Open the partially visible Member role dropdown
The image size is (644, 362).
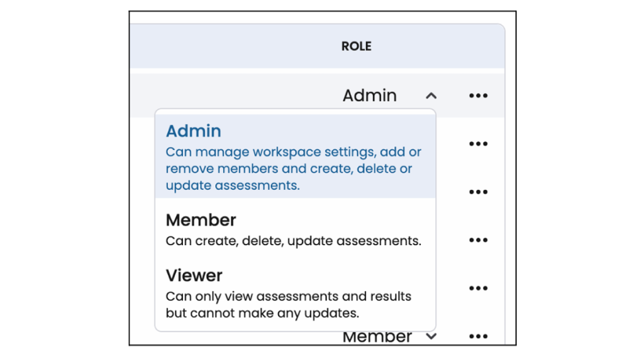pyautogui.click(x=377, y=337)
